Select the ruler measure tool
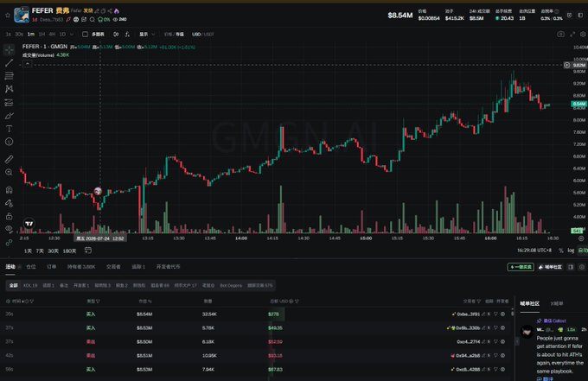This screenshot has width=588, height=381. point(9,159)
